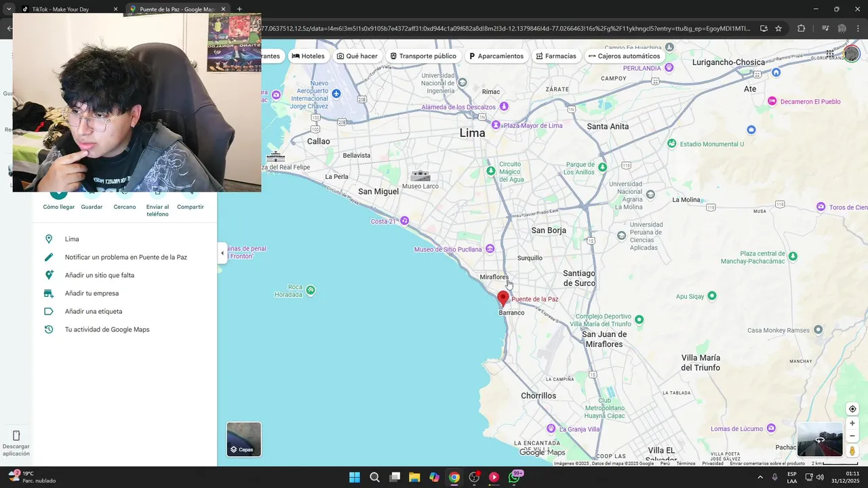Collapse the side panel with arrow handle
The height and width of the screenshot is (488, 868).
(x=222, y=253)
